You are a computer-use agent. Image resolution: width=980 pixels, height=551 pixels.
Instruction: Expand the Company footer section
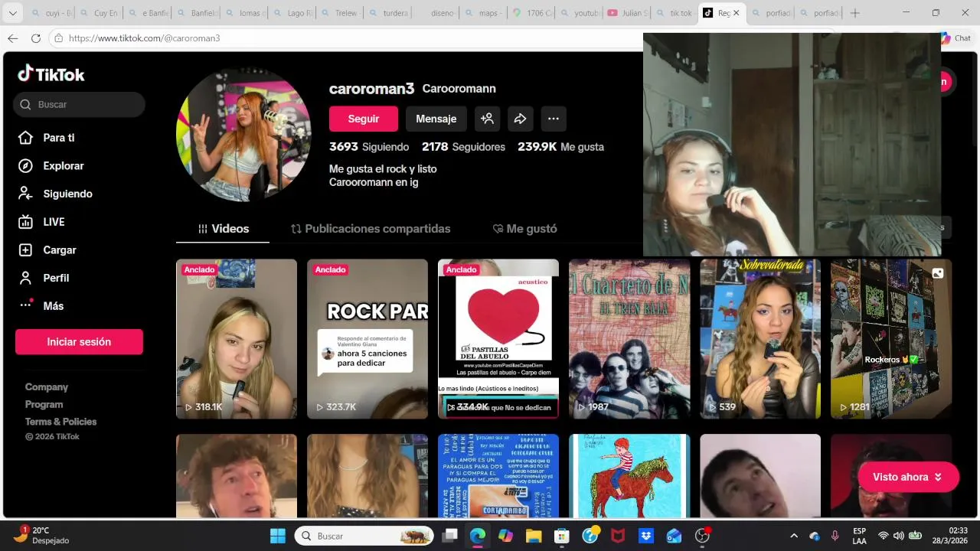[47, 387]
